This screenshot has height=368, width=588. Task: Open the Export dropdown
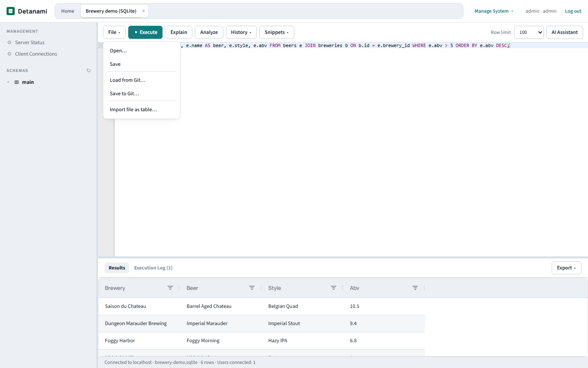tap(566, 268)
